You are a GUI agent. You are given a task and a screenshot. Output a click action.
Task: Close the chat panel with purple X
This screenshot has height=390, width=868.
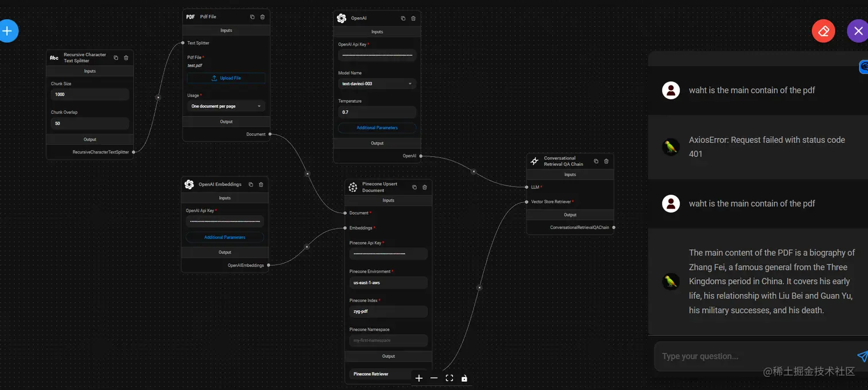[858, 31]
